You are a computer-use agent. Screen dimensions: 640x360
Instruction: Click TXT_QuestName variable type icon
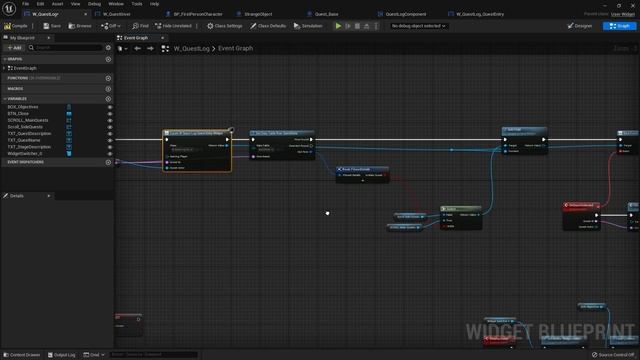coord(69,140)
